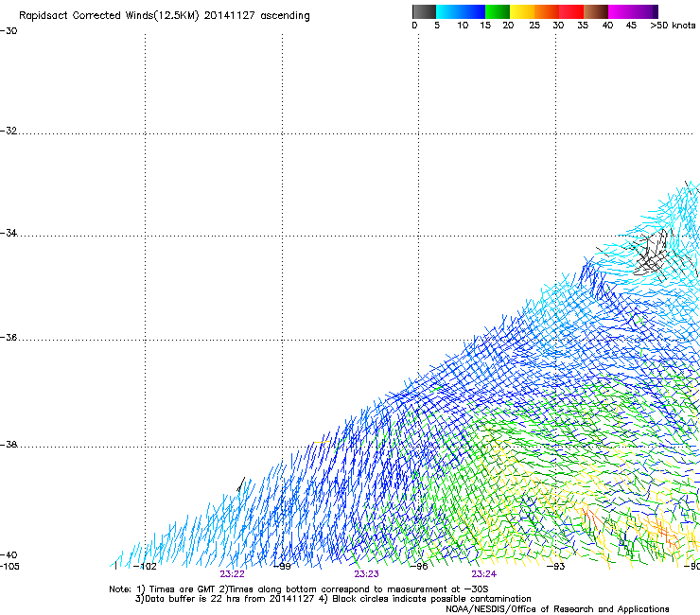Click the '-30' latitude axis label
Viewport: 700px width, 615px height.
9,31
